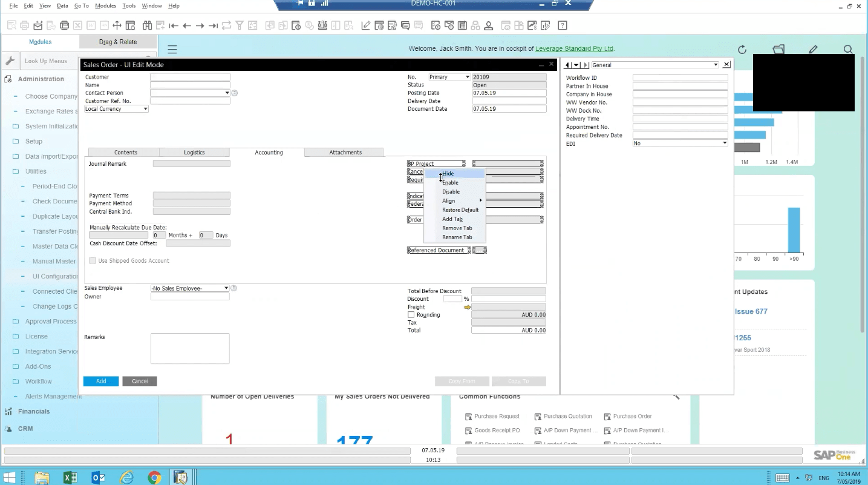Click the Add button on the sales order
This screenshot has width=868, height=485.
pos(100,381)
